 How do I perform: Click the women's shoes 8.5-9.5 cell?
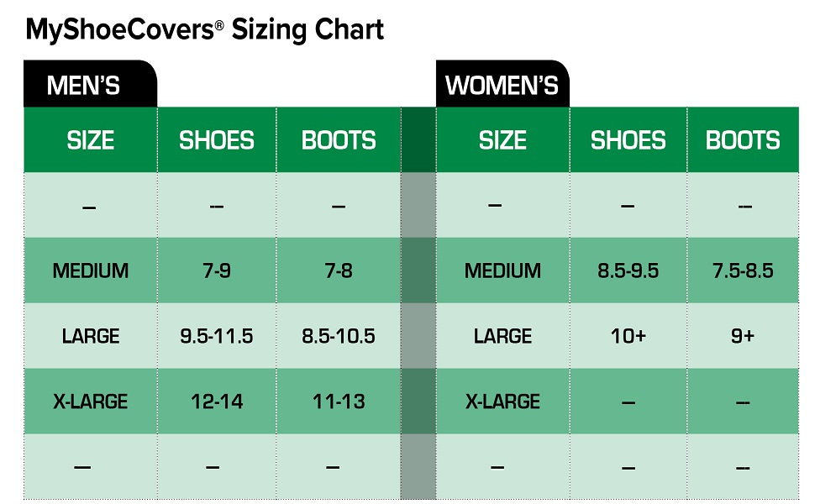coord(628,270)
